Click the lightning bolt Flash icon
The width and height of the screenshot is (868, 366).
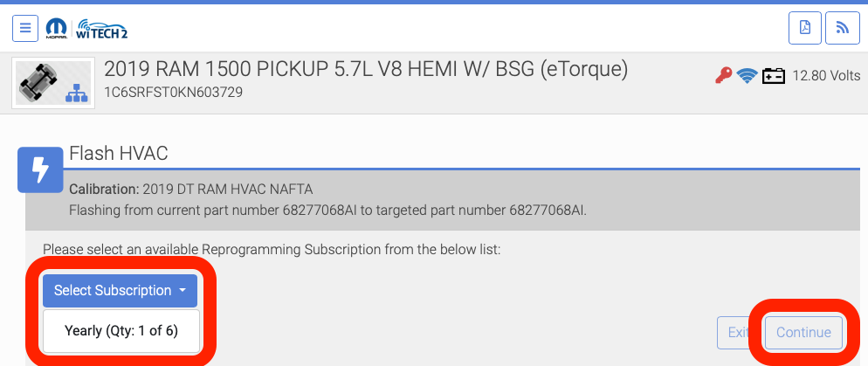pos(38,171)
